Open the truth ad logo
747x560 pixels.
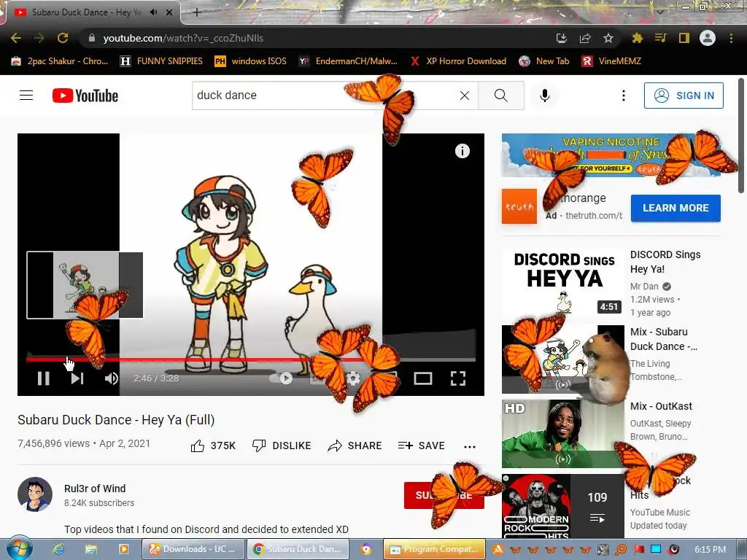(519, 206)
